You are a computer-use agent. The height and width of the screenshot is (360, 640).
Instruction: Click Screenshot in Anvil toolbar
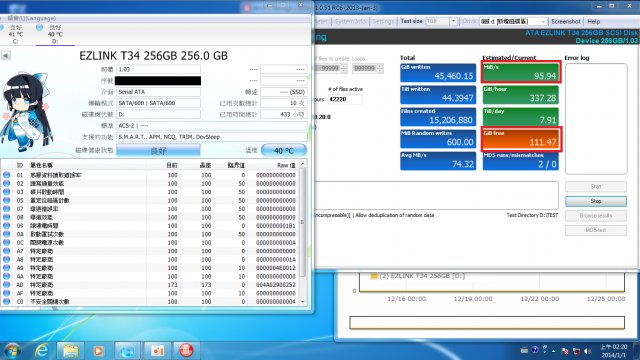[x=566, y=22]
